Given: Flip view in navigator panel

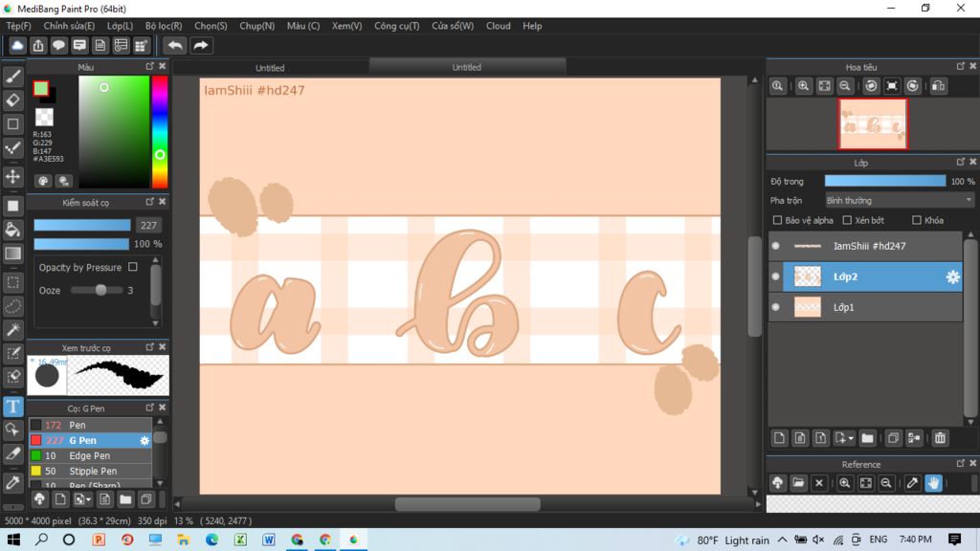Looking at the screenshot, I should coord(938,86).
